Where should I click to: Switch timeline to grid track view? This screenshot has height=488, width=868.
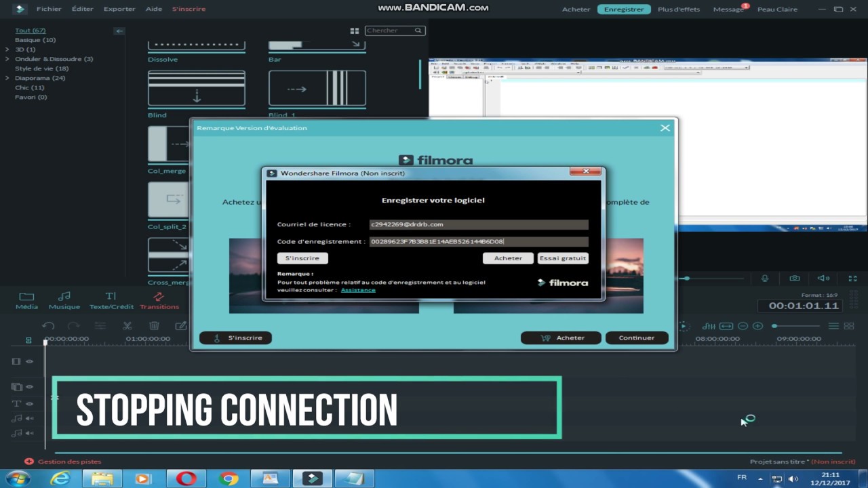click(850, 326)
